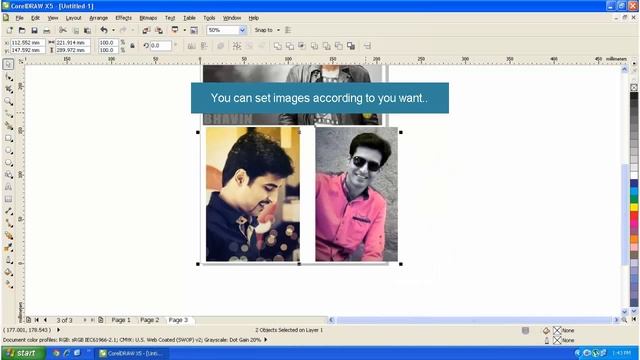Open the Zoom level dropdown showing 50%
Screen dimensions: 640x360
[242, 30]
